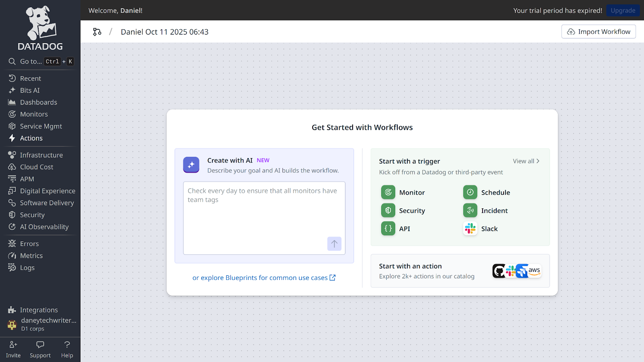This screenshot has width=644, height=362.
Task: Open Monitors in sidebar
Action: pyautogui.click(x=34, y=114)
